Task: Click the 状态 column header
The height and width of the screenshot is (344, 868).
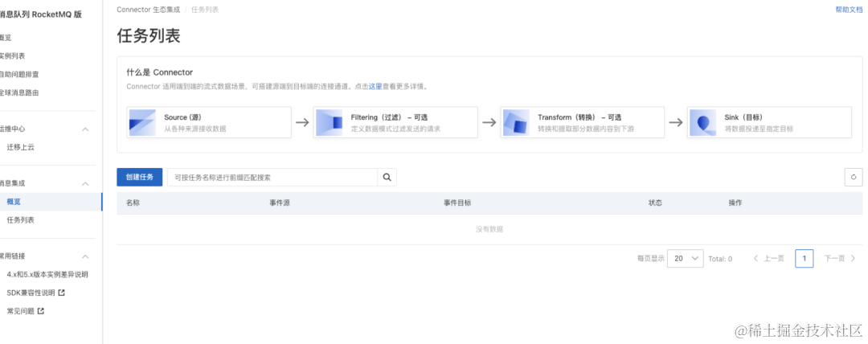Action: tap(656, 203)
